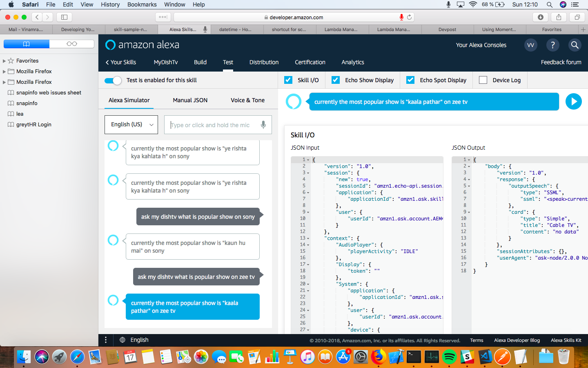
Task: Click the globe language icon in footer
Action: coord(122,340)
